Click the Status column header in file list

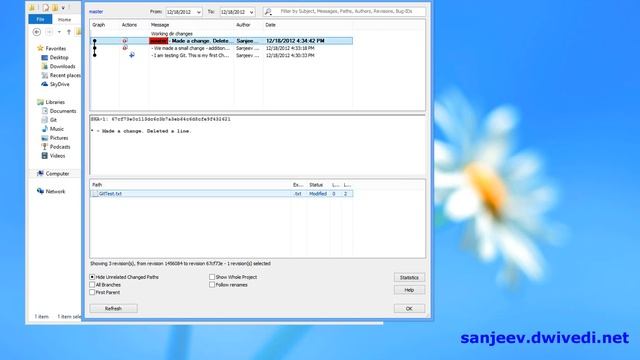pyautogui.click(x=316, y=185)
